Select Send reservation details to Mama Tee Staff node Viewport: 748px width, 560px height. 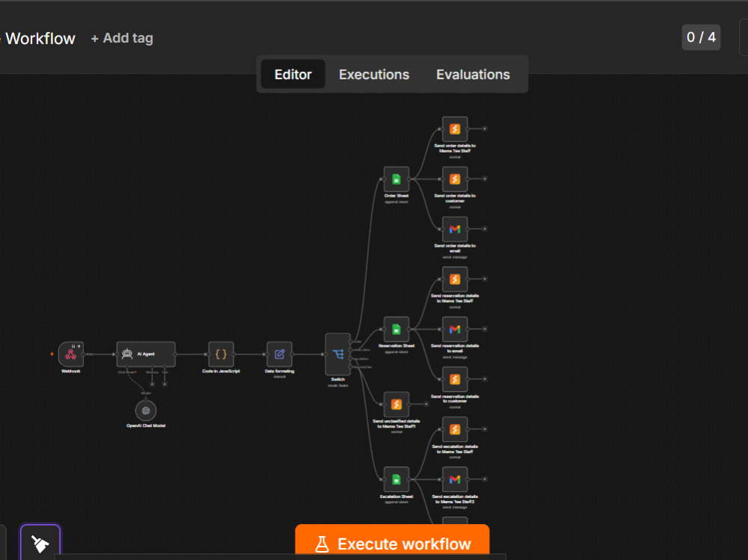(x=455, y=279)
